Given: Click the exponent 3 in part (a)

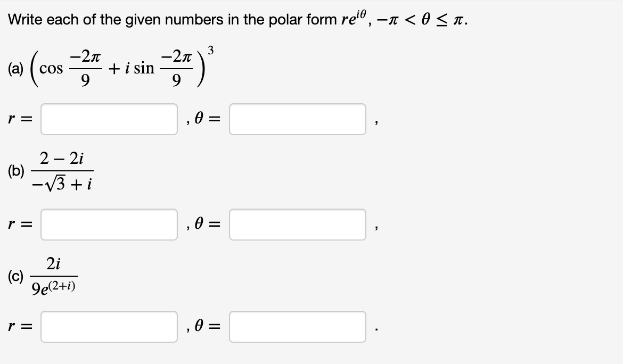Looking at the screenshot, I should (x=211, y=49).
